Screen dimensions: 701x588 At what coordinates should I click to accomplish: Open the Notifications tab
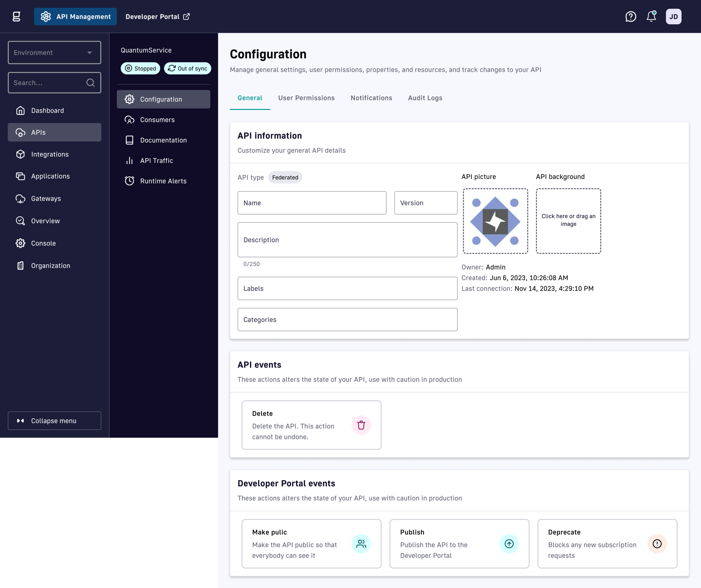pyautogui.click(x=371, y=98)
